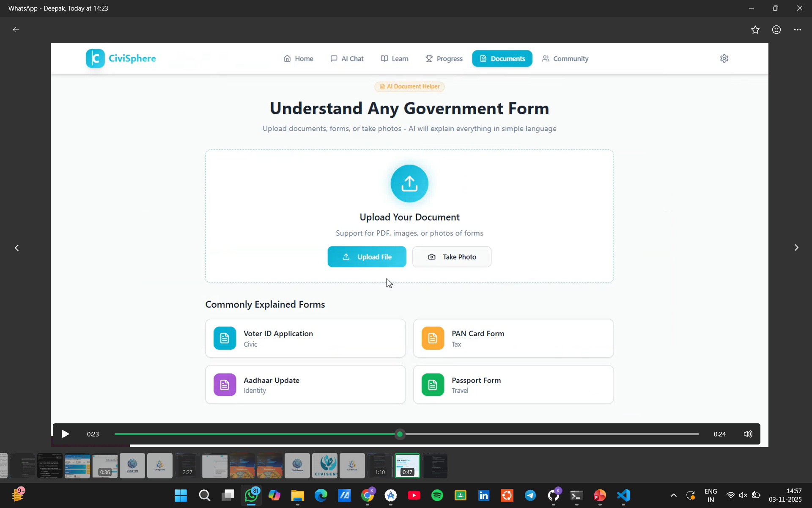Open the three-dot more options menu
The height and width of the screenshot is (508, 812).
797,30
